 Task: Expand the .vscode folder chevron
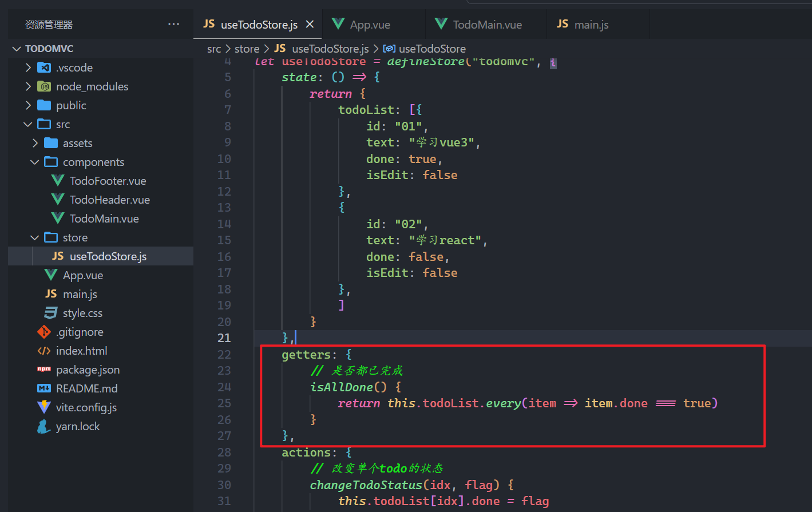[x=28, y=68]
